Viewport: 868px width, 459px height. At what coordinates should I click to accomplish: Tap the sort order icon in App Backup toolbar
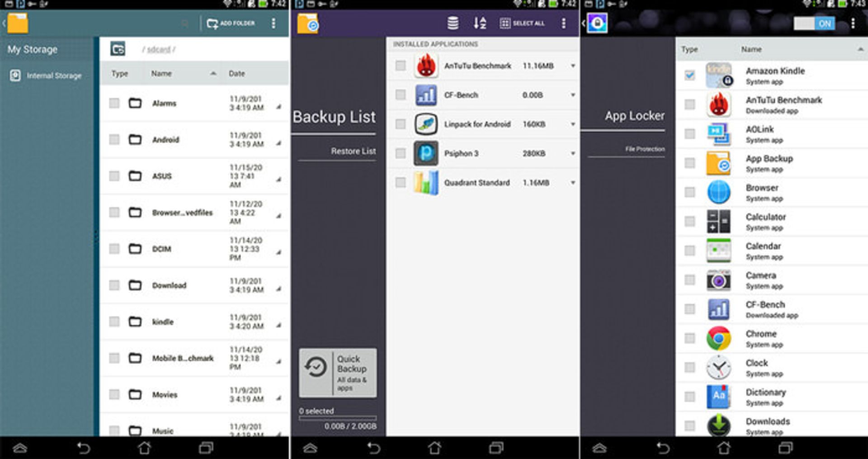pos(481,23)
